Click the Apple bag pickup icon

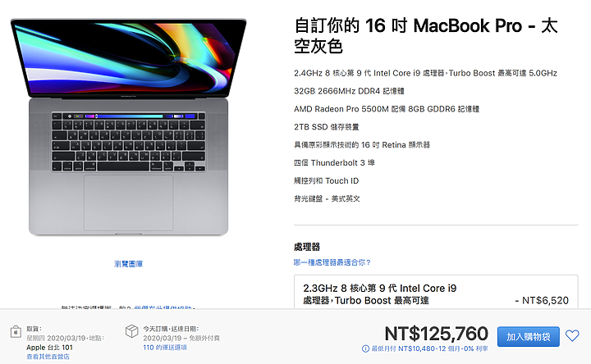pos(16,332)
